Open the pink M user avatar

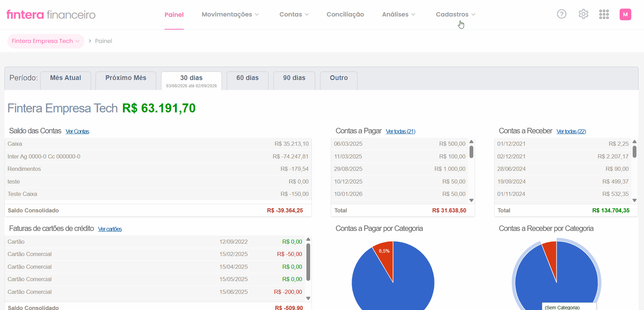625,14
